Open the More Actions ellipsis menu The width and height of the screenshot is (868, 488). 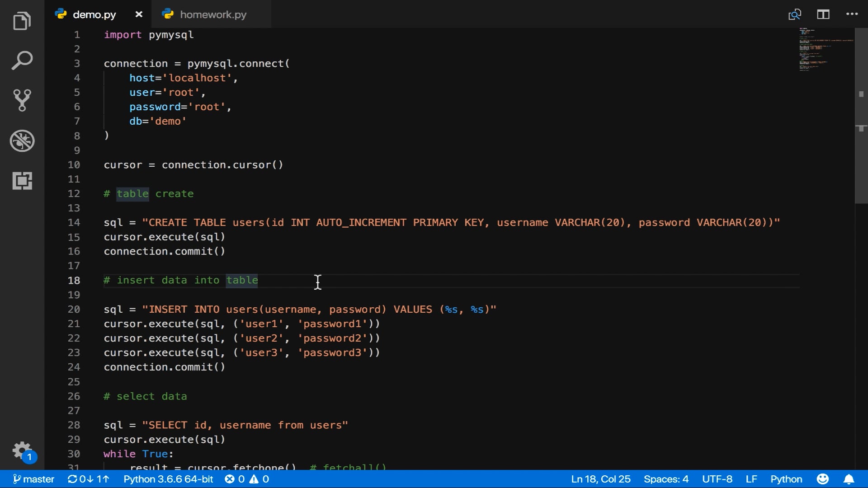852,14
